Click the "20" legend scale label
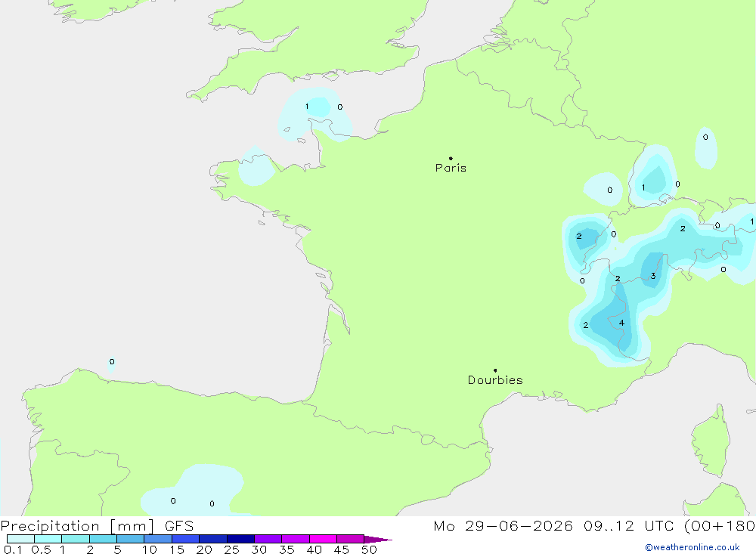The height and width of the screenshot is (554, 756). [x=204, y=549]
